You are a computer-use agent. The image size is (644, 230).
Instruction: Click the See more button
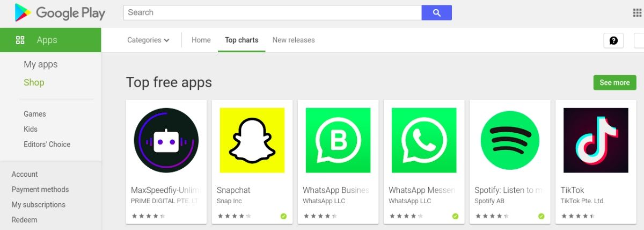pyautogui.click(x=614, y=83)
